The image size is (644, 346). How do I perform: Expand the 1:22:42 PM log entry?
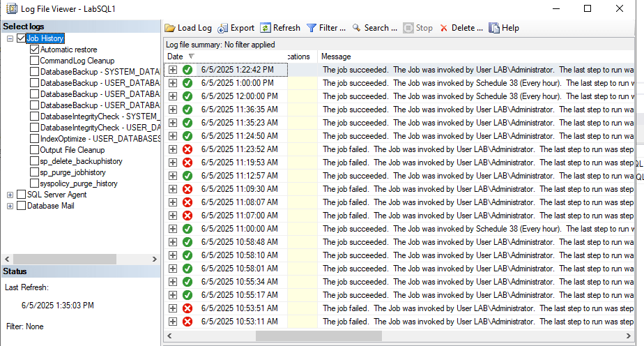point(173,70)
